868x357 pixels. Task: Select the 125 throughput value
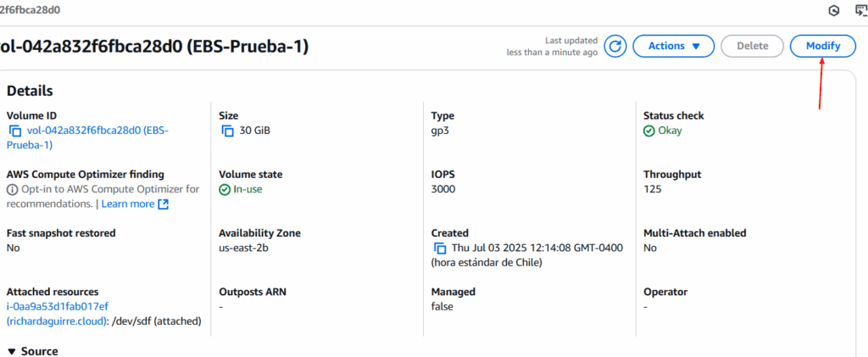point(652,189)
